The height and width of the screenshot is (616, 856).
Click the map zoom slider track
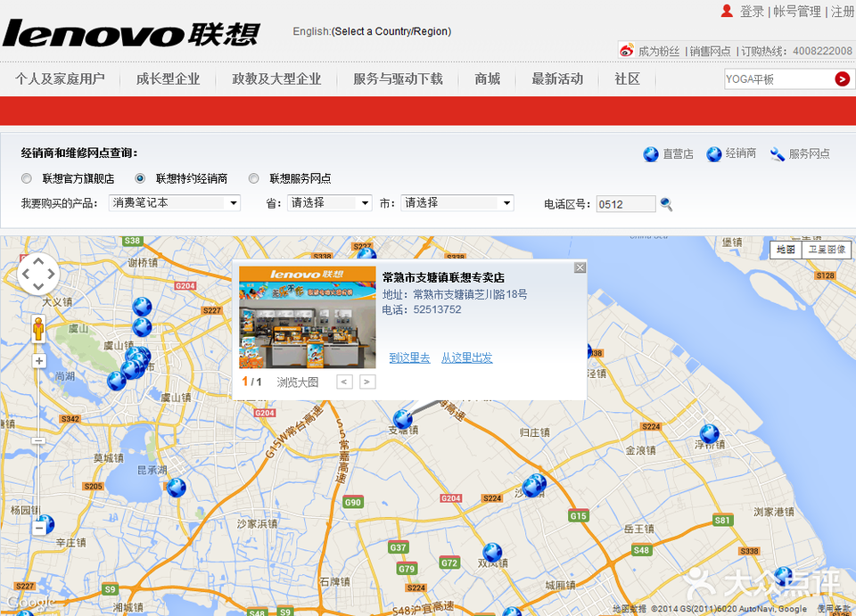click(x=38, y=444)
